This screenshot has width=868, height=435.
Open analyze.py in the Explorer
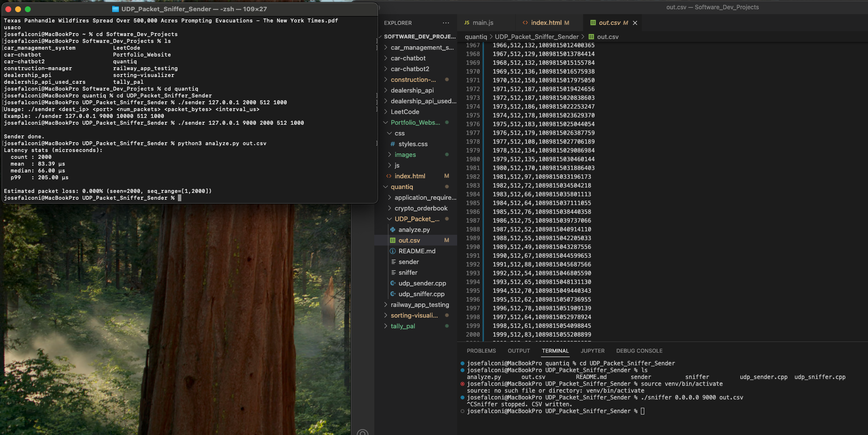[414, 229]
